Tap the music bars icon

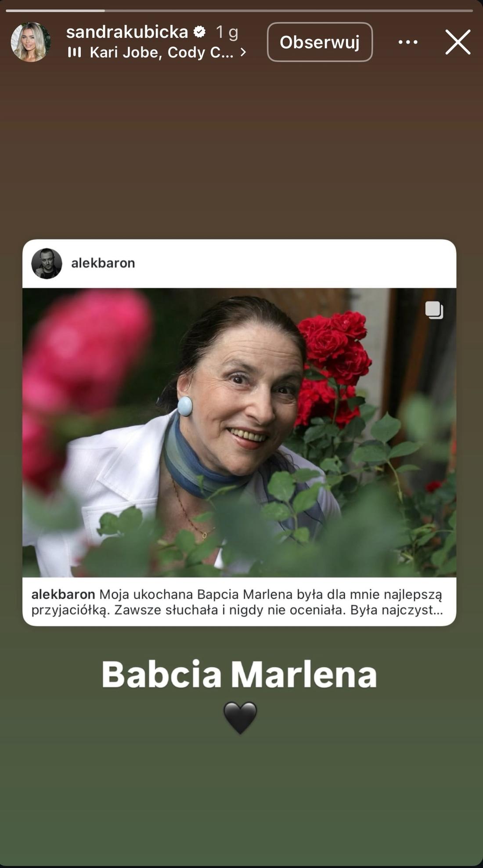coord(75,53)
